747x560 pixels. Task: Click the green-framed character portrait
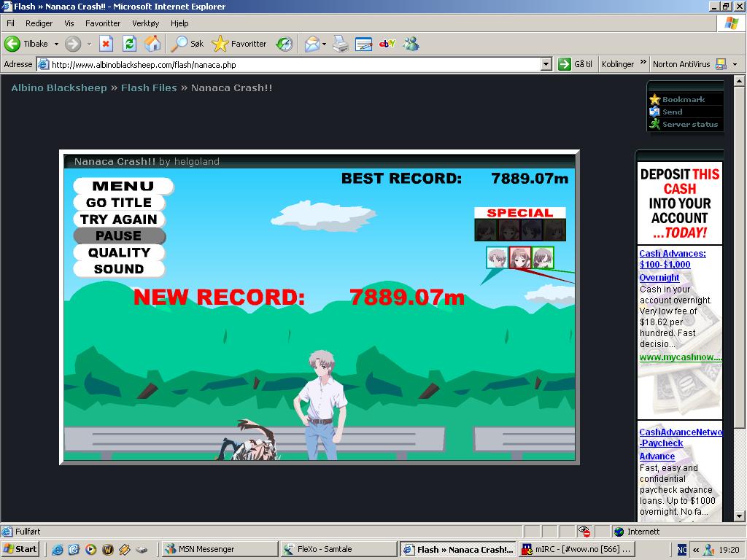tap(543, 257)
